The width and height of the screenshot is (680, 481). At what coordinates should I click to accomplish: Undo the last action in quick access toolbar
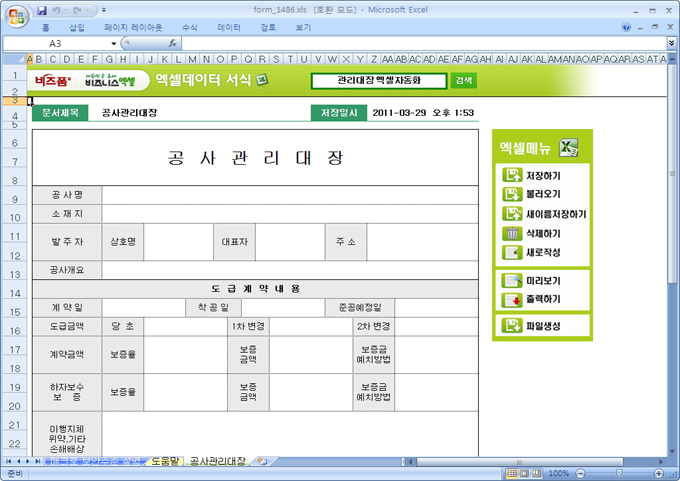56,10
